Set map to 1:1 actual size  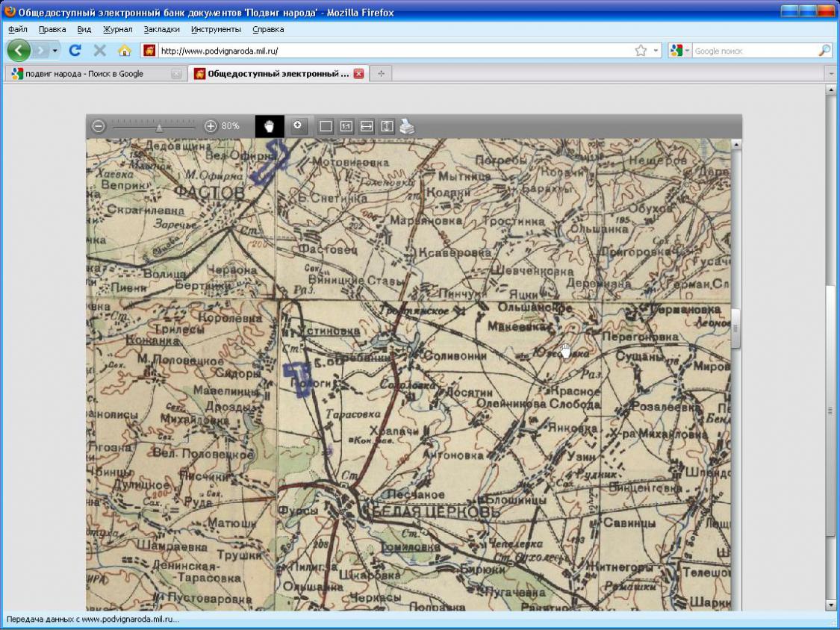coord(346,126)
